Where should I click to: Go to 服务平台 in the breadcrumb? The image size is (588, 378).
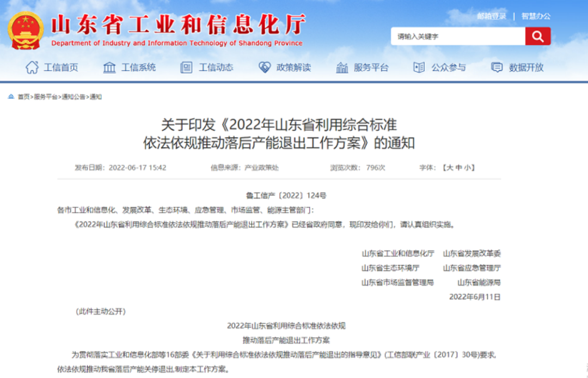point(45,97)
